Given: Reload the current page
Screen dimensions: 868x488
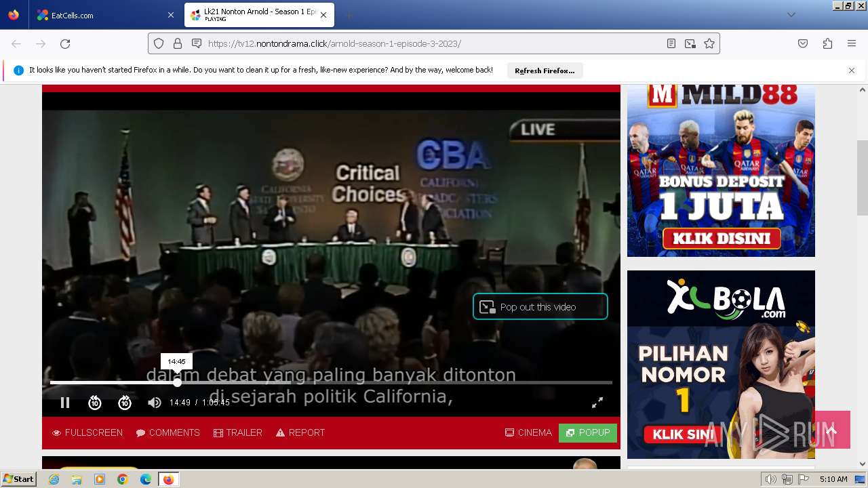Looking at the screenshot, I should pyautogui.click(x=65, y=43).
